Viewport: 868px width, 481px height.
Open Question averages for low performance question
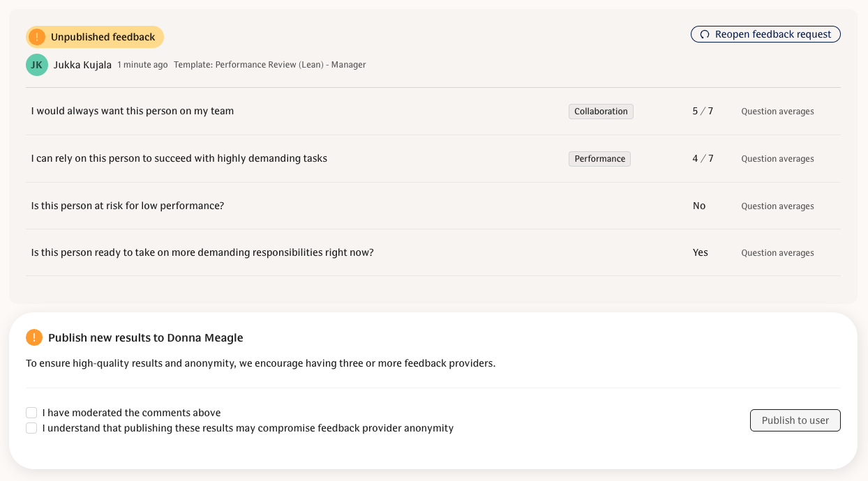(x=777, y=206)
